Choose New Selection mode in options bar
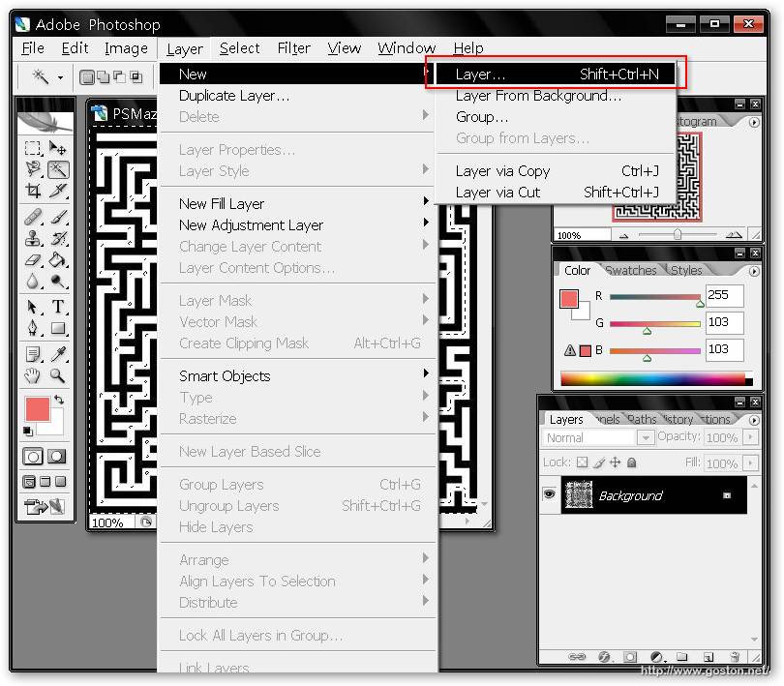This screenshot has height=686, width=784. point(87,77)
